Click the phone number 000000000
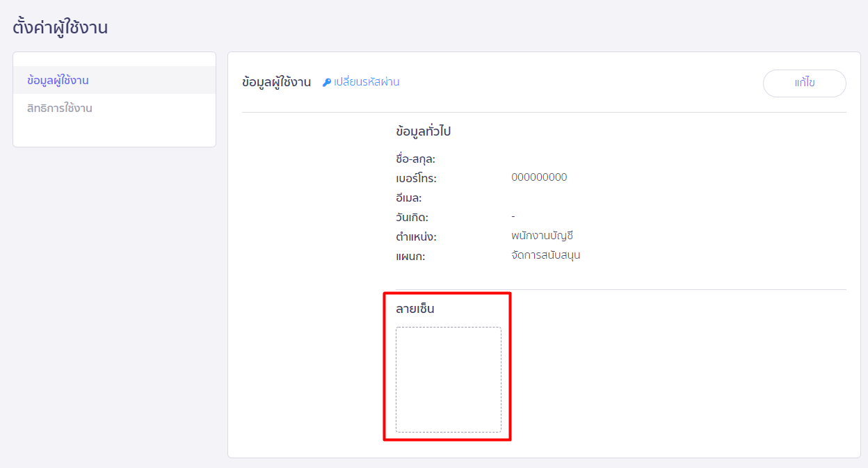Image resolution: width=868 pixels, height=468 pixels. click(x=539, y=177)
